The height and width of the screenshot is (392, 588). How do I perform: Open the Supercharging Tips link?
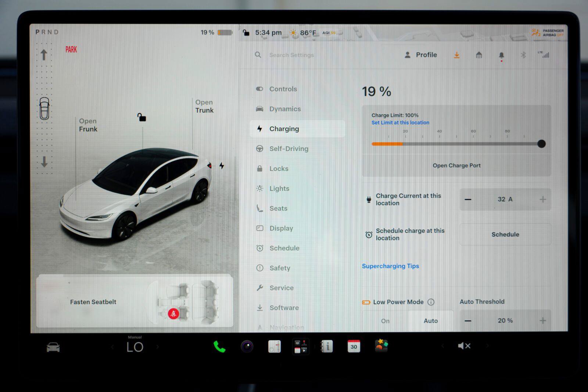click(390, 266)
